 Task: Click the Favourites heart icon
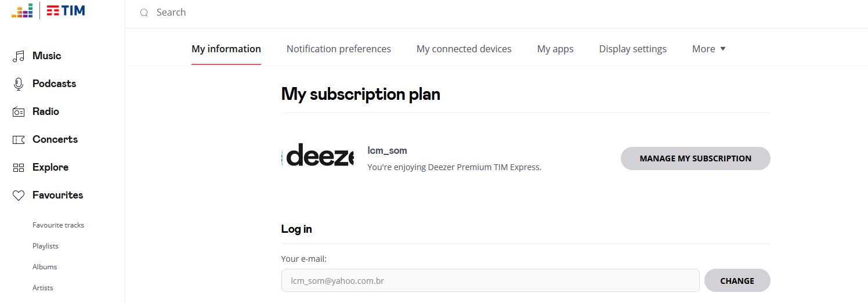tap(19, 196)
